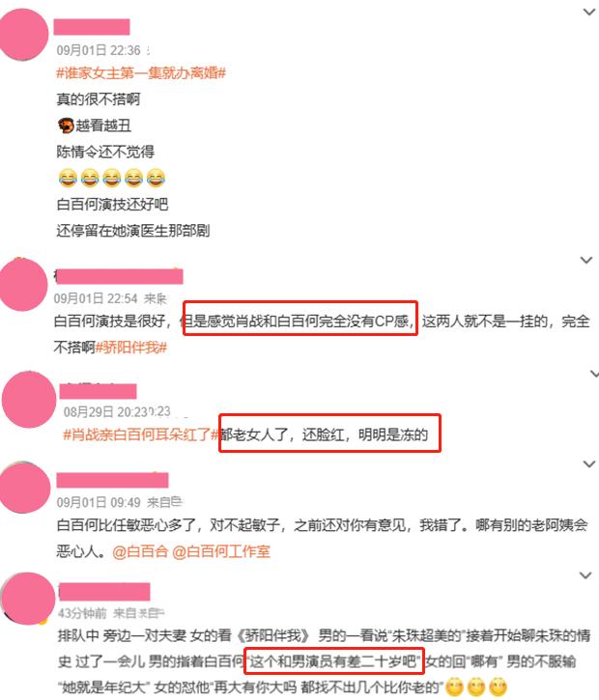
Task: Open avatar of the 22:54 poster
Action: (x=23, y=285)
